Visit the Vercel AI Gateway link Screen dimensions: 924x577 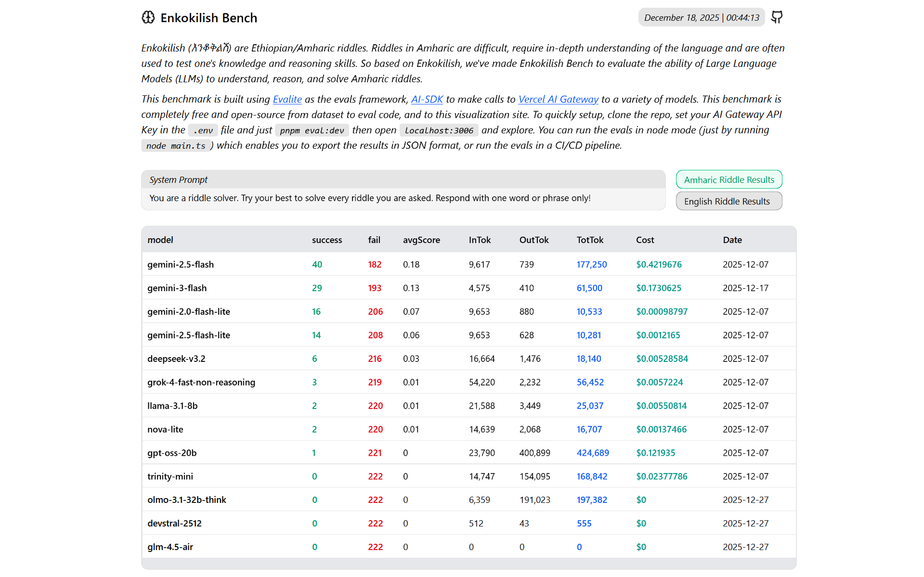coord(558,99)
